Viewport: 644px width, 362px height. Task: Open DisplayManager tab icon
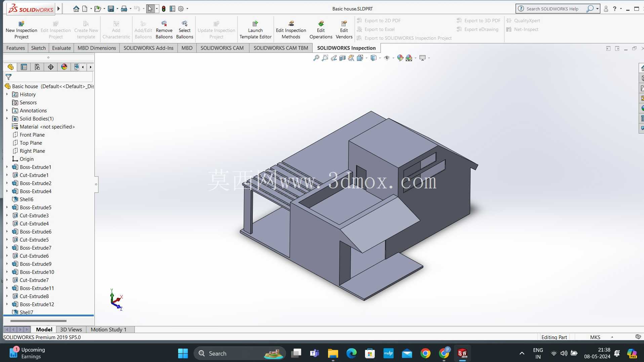(64, 67)
